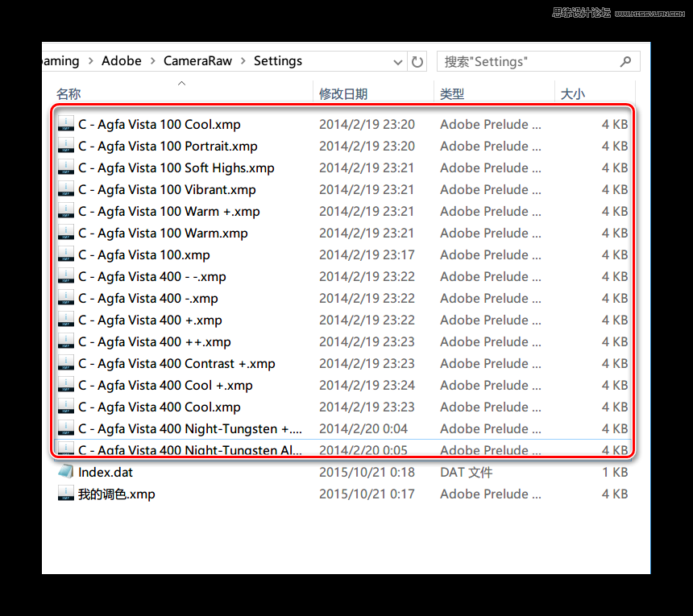Click the date 2014/2/19 23:17

coord(367,254)
